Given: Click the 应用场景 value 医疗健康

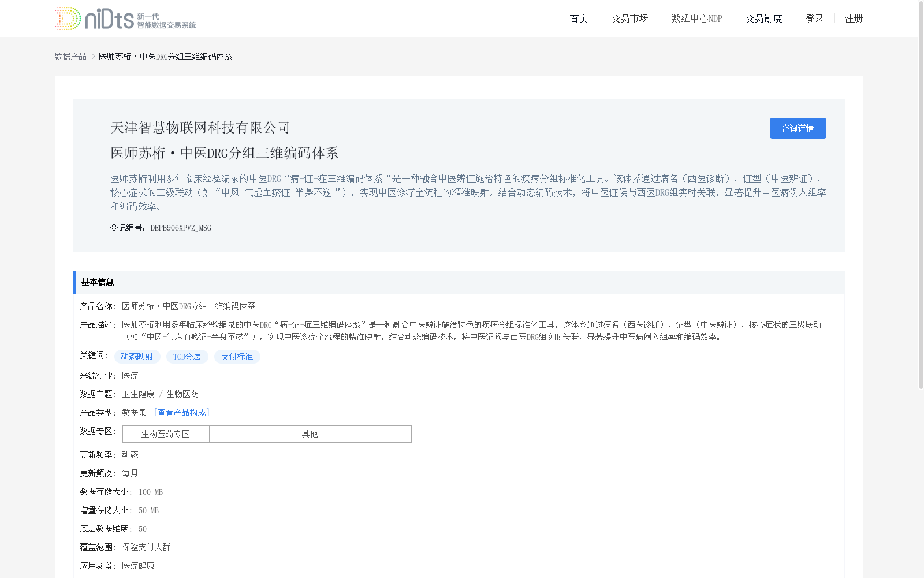Looking at the screenshot, I should point(138,566).
